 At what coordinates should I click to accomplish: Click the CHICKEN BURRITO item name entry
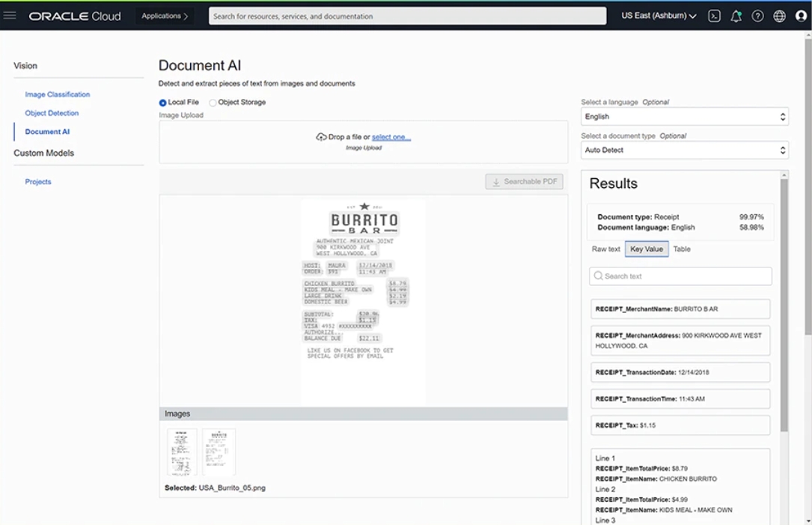pyautogui.click(x=656, y=479)
